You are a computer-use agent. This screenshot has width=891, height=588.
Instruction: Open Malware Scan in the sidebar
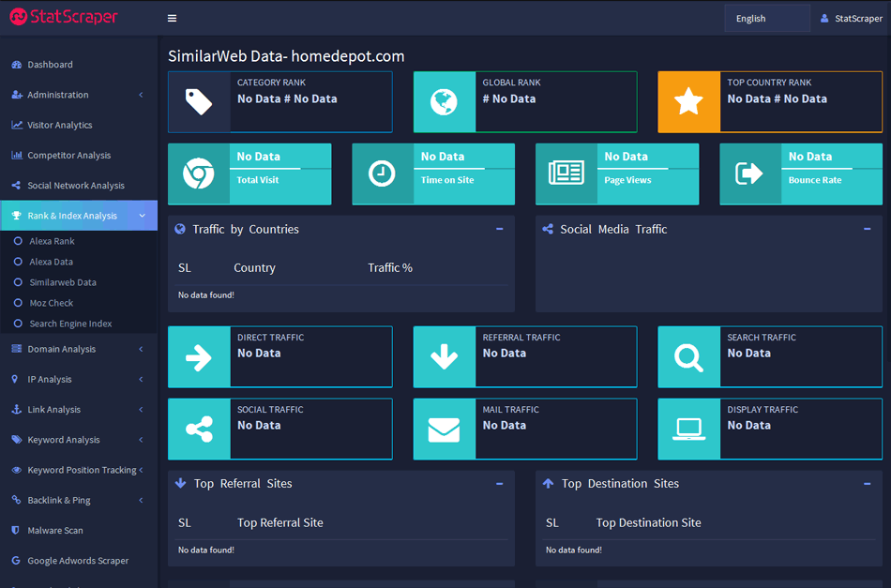(x=79, y=531)
